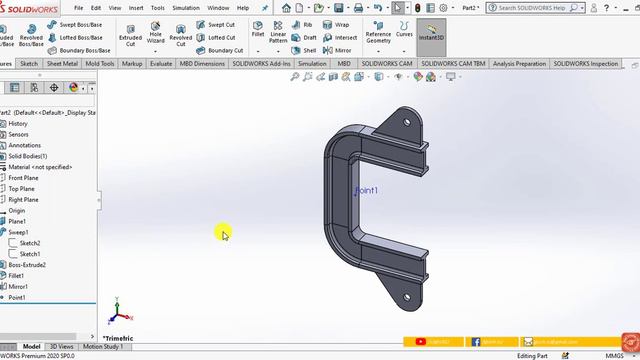Open the Tools menu
This screenshot has width=640, height=360.
click(158, 8)
